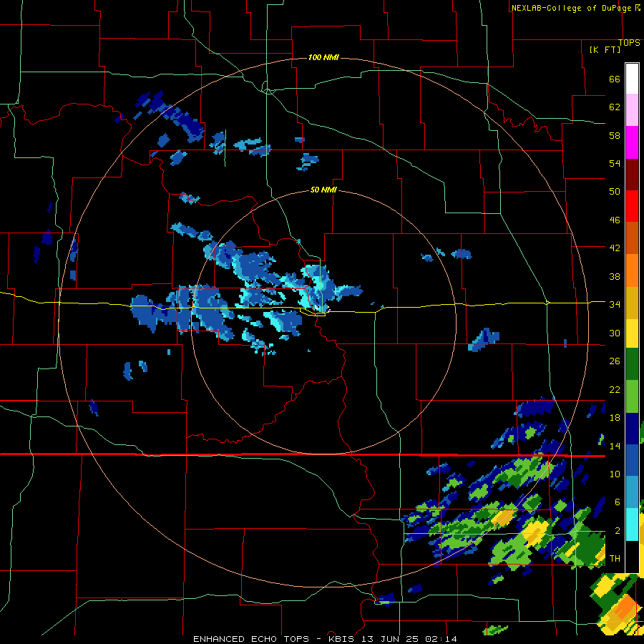Click the NEXLAB-College of DuPage credit text
644x644 pixels.
(x=572, y=8)
